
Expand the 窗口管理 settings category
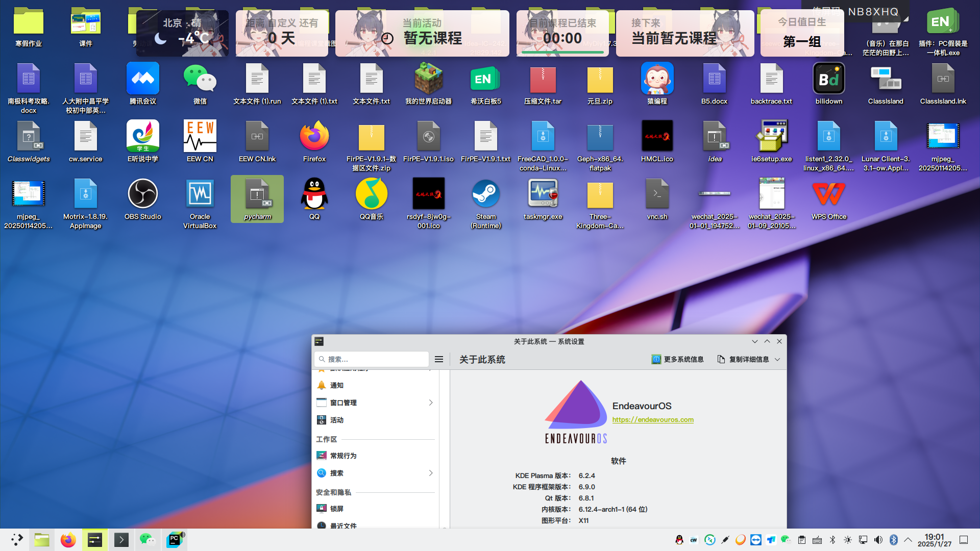431,403
